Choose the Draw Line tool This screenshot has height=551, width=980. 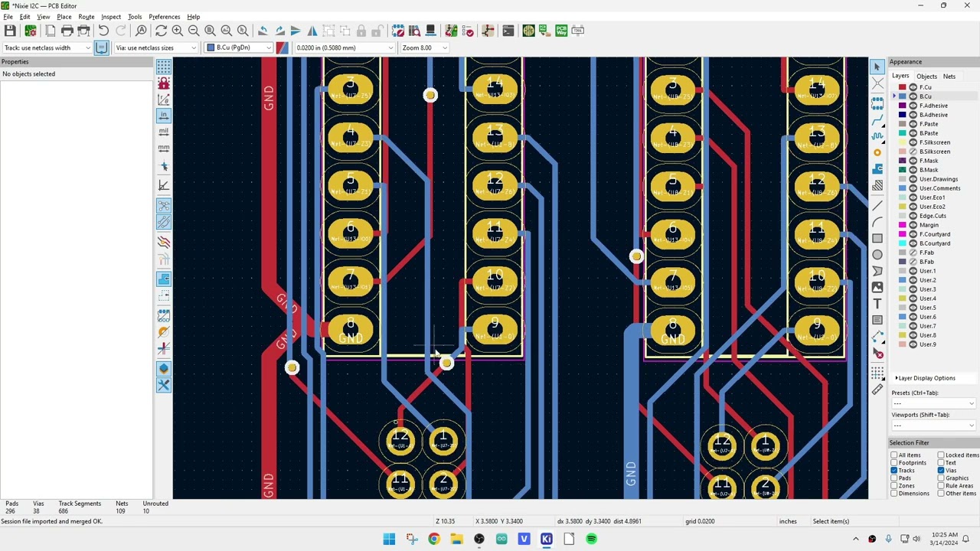877,206
